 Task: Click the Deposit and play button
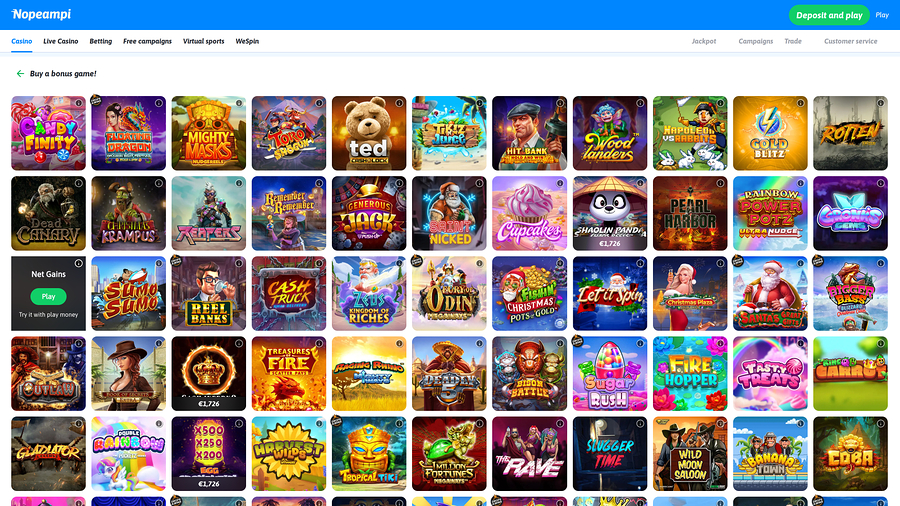tap(829, 15)
